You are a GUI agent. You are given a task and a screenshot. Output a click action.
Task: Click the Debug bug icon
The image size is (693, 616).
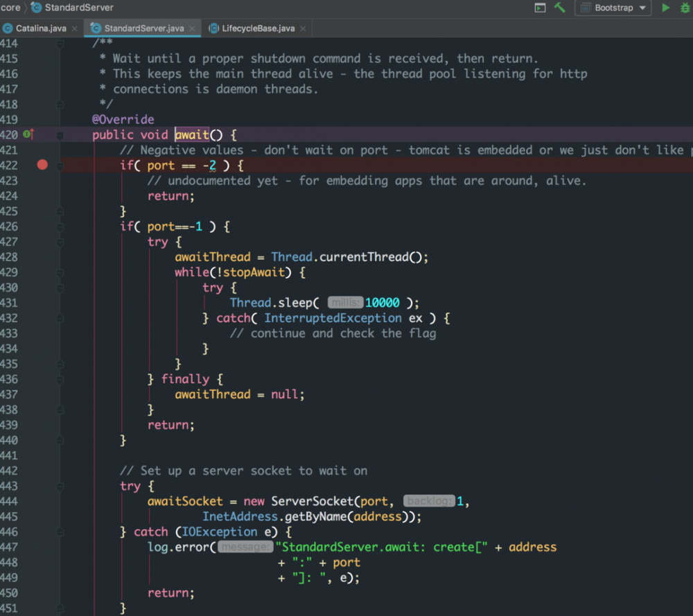click(x=685, y=8)
